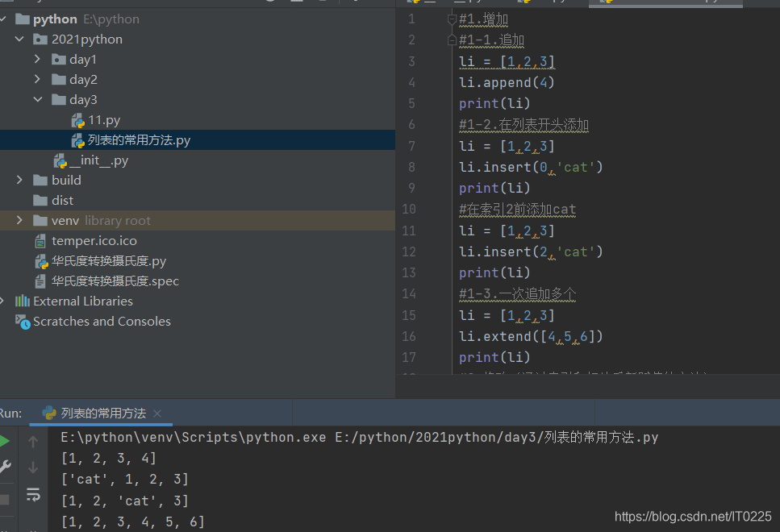
Task: Click comment #1-2.在列表开头添加
Action: [523, 125]
